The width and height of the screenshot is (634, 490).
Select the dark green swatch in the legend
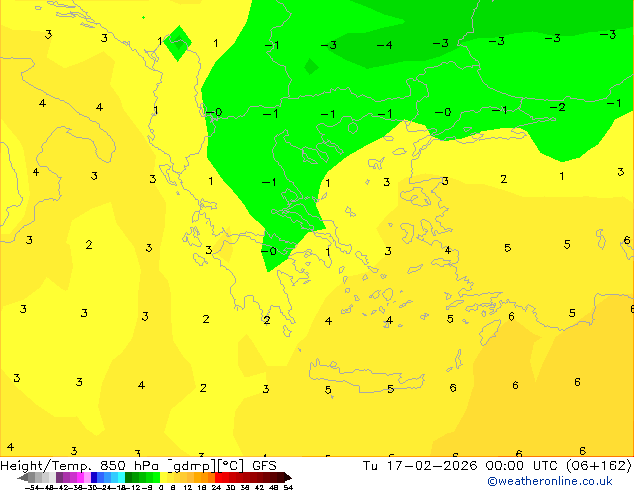pyautogui.click(x=129, y=477)
